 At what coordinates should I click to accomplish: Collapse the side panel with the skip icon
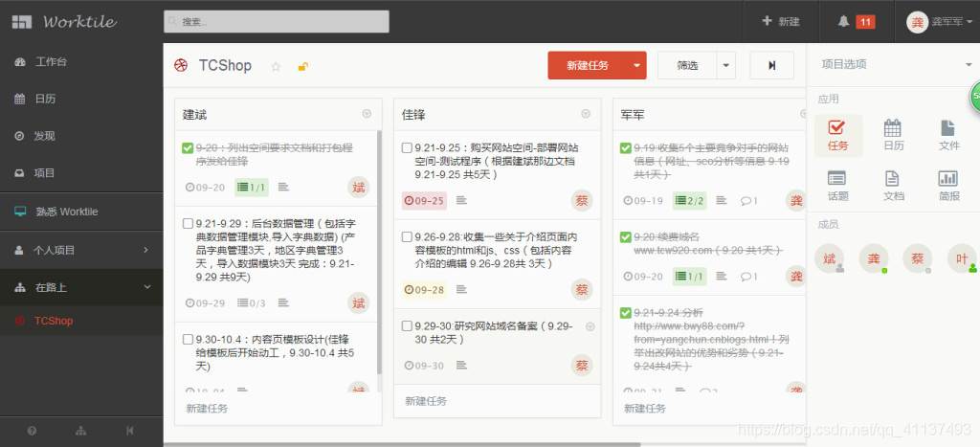[x=772, y=65]
